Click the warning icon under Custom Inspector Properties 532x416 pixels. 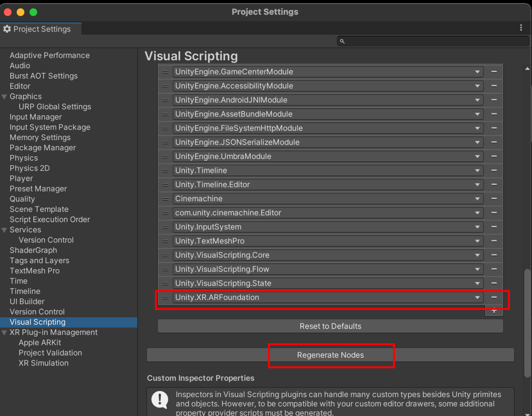(x=160, y=400)
